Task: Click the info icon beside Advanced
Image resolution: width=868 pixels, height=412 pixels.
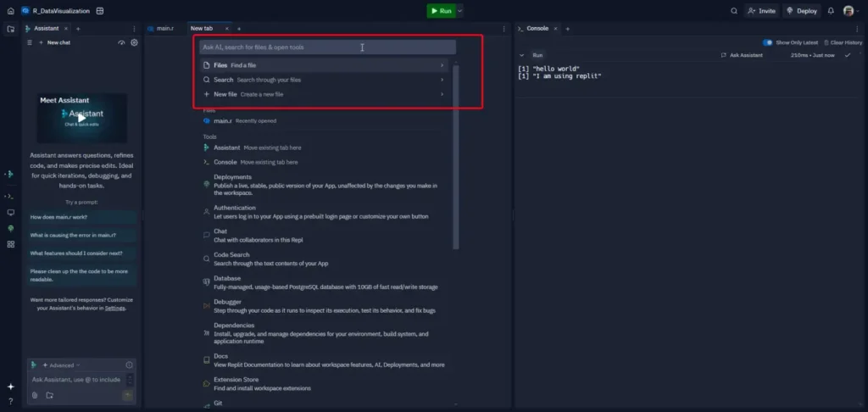Action: pyautogui.click(x=129, y=365)
